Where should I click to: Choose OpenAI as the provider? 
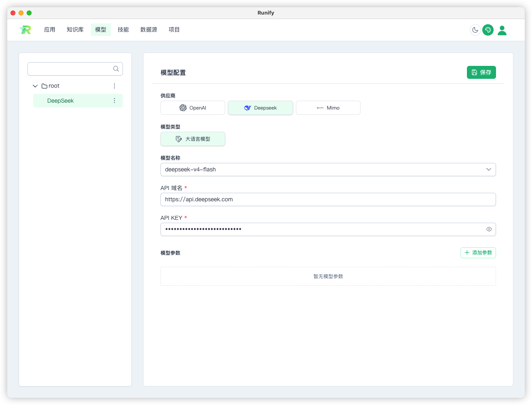pyautogui.click(x=193, y=108)
